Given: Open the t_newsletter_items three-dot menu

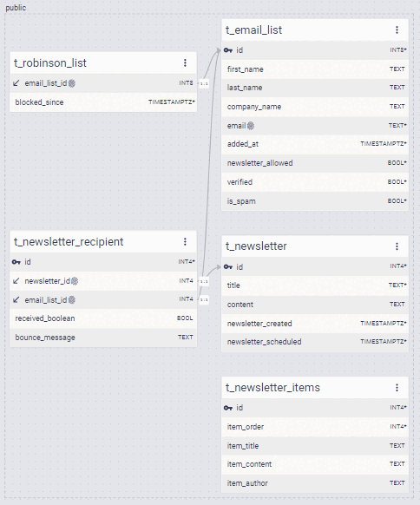Looking at the screenshot, I should point(397,388).
